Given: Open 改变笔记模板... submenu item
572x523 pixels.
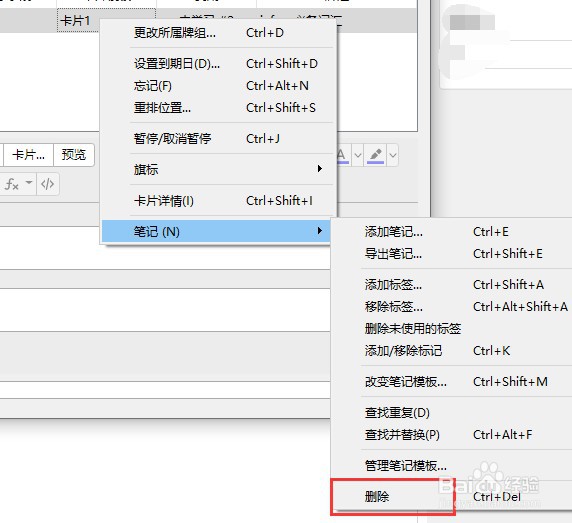Looking at the screenshot, I should coord(452,382).
